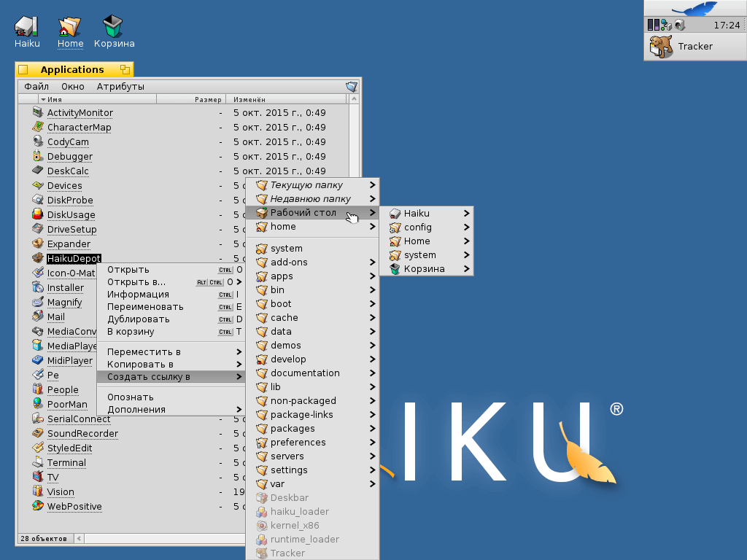Viewport: 747px width, 560px height.
Task: Click the CharacterMap app icon
Action: click(38, 127)
